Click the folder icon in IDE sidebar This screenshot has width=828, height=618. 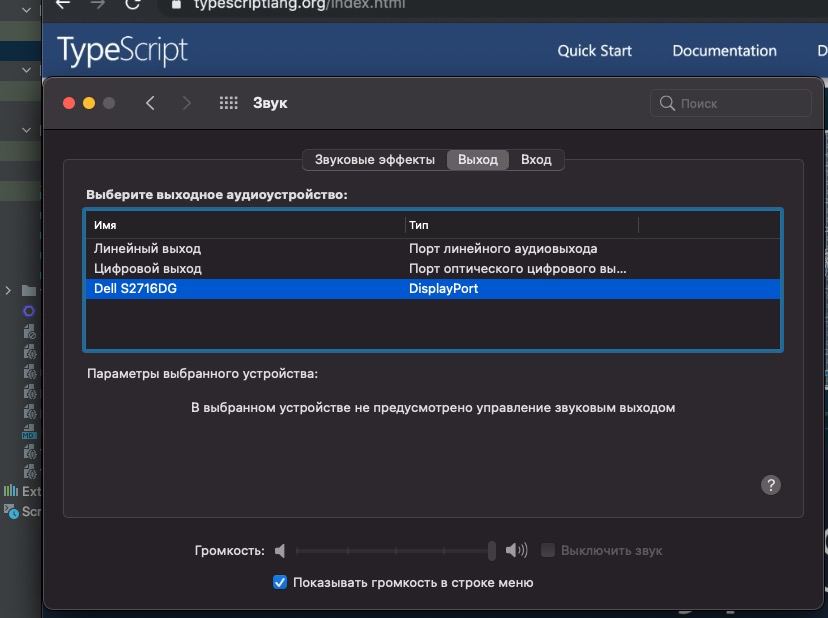pos(29,291)
